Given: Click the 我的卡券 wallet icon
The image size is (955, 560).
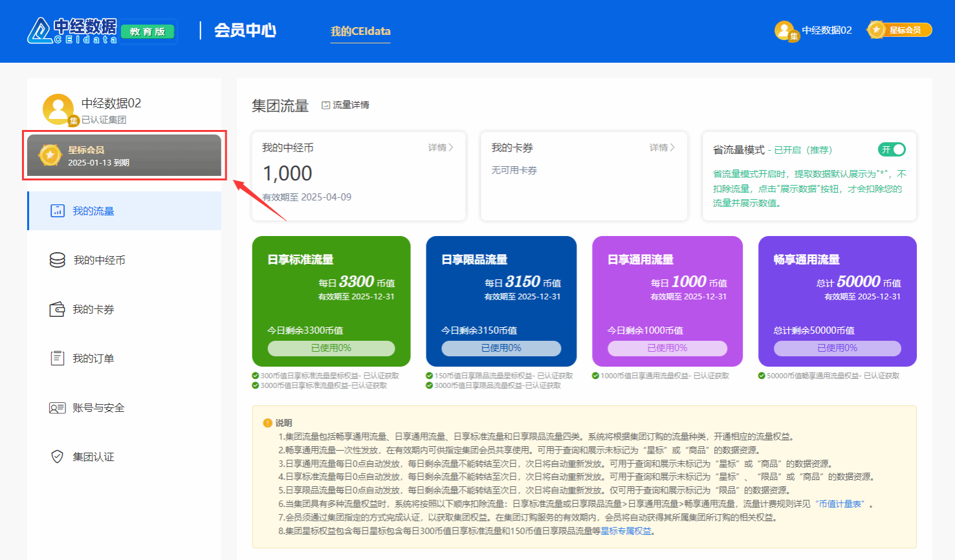Looking at the screenshot, I should [x=58, y=309].
